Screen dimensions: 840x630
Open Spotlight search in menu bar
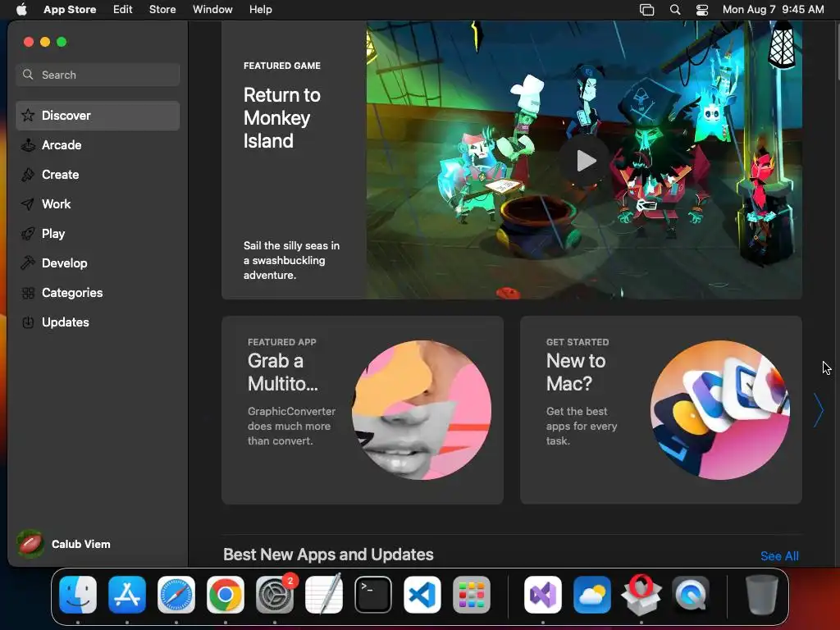click(675, 10)
